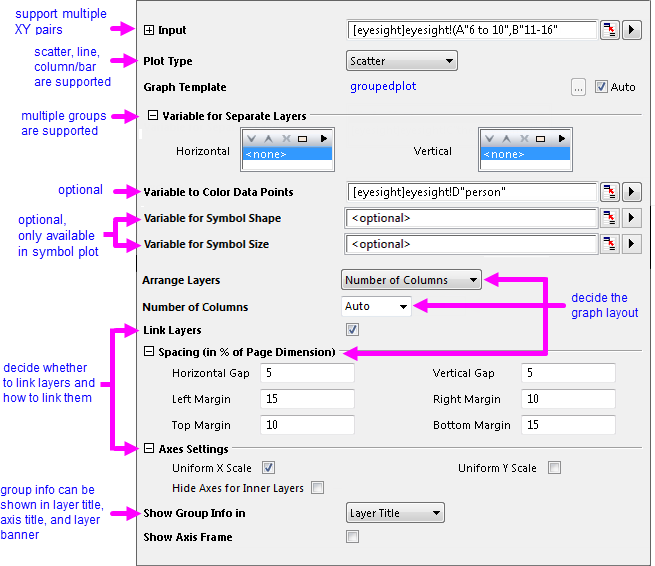Enable the Uniform Y Scale checkbox
The height and width of the screenshot is (566, 655).
tap(554, 467)
